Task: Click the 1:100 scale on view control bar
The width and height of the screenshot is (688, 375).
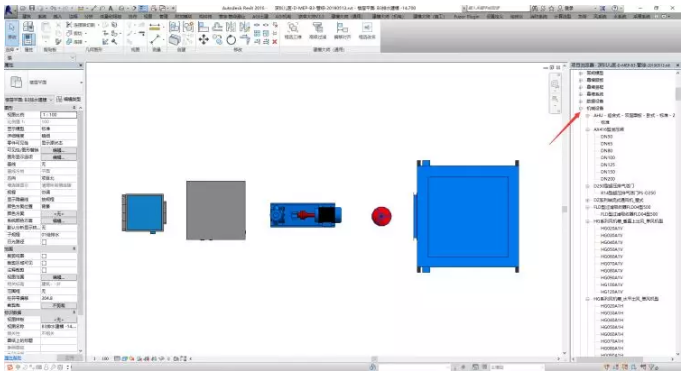Action: 101,359
